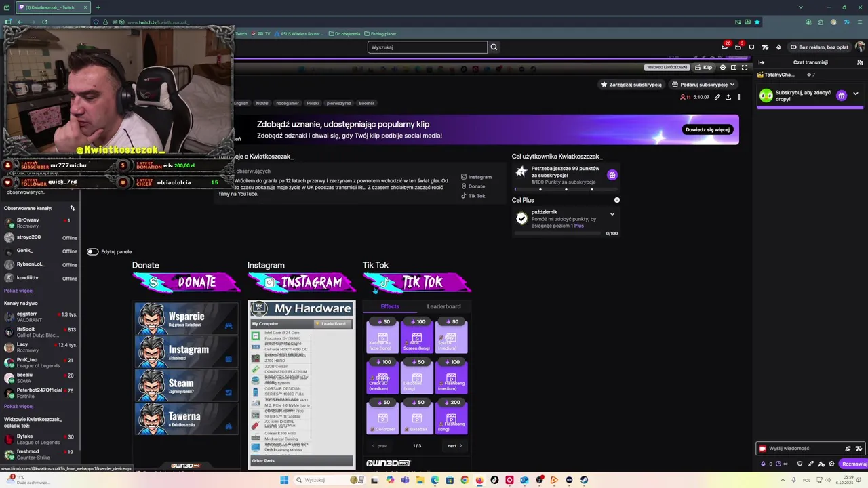This screenshot has height=488, width=868.
Task: Click Pokaż więcej under followed channels
Action: pyautogui.click(x=18, y=291)
